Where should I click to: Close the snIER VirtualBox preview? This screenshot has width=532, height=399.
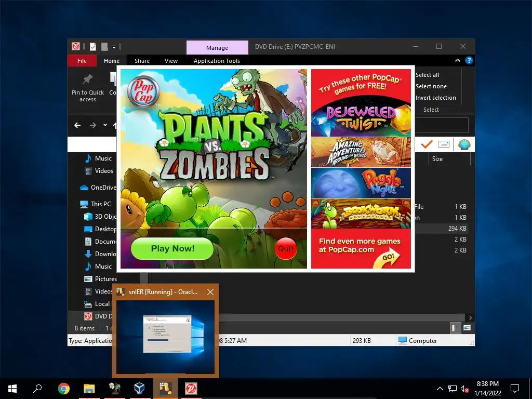(x=210, y=292)
